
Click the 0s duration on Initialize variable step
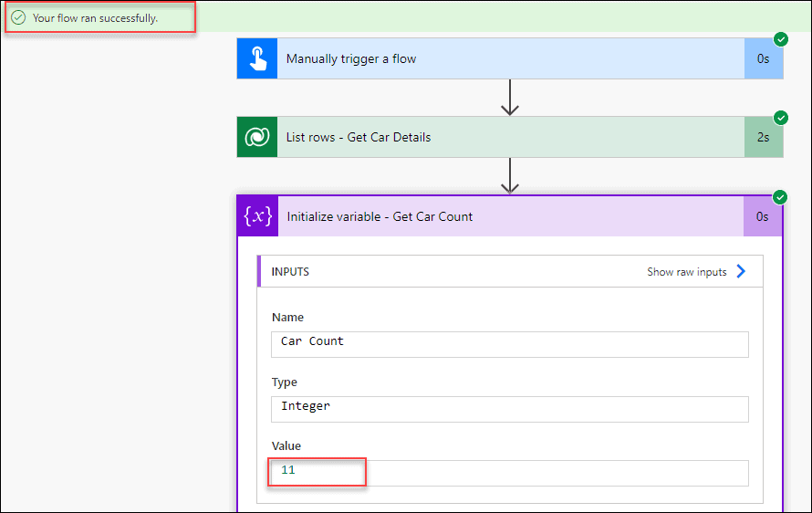(x=763, y=216)
